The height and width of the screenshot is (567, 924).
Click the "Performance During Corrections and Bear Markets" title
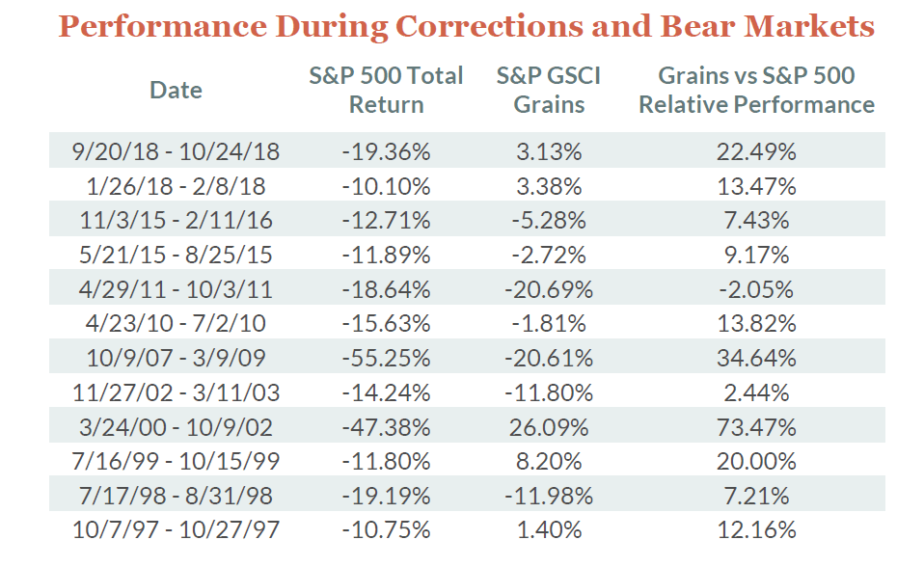tap(466, 26)
